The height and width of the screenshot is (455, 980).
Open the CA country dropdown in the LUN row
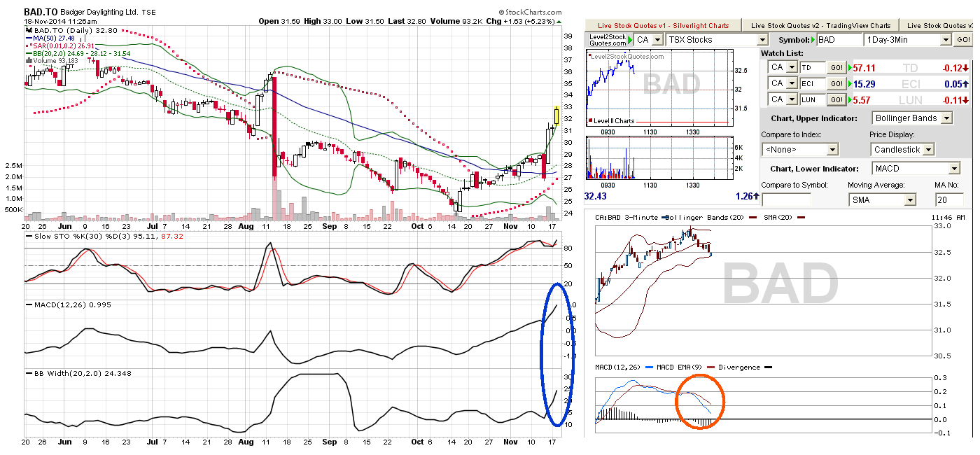point(783,100)
